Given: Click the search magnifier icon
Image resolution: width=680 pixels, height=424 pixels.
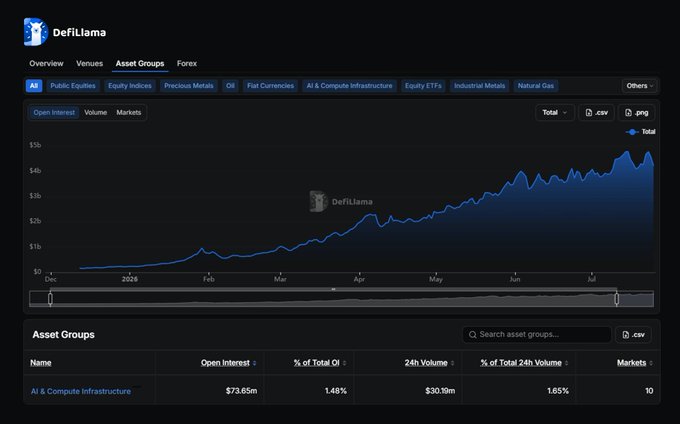Looking at the screenshot, I should [x=473, y=335].
